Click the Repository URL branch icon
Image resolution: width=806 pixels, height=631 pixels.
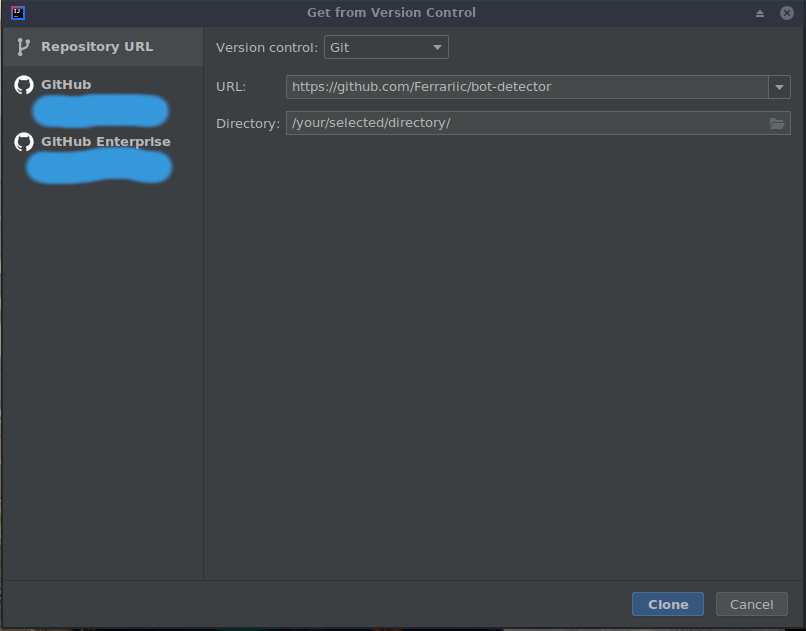pyautogui.click(x=23, y=47)
